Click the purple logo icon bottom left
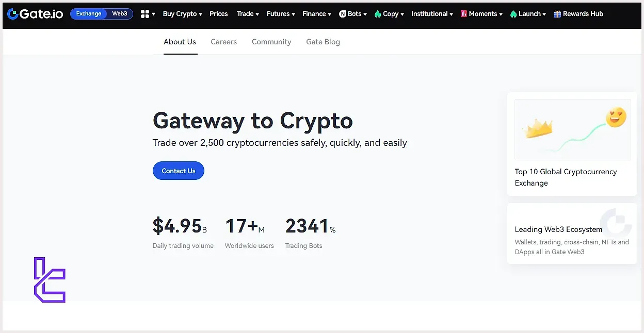This screenshot has width=644, height=333. [x=50, y=280]
